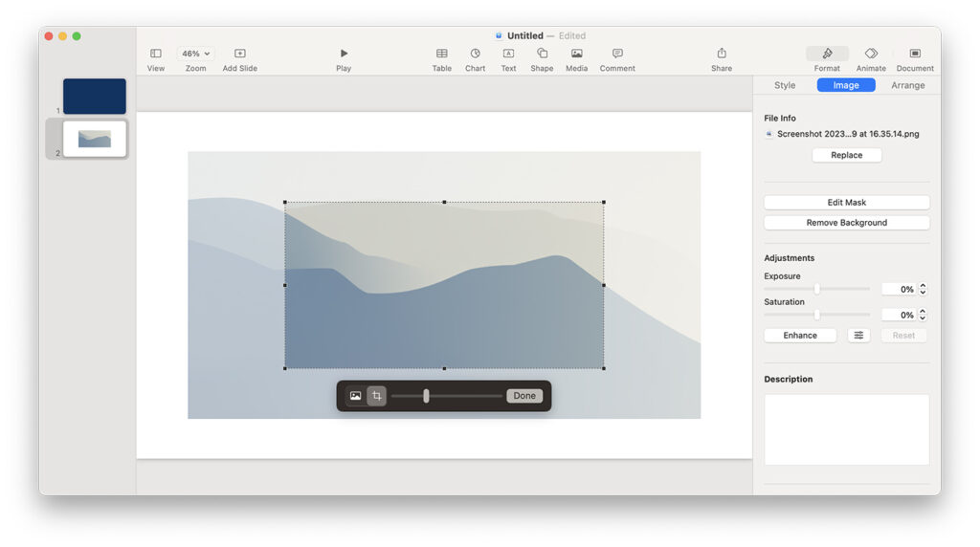980x547 pixels.
Task: Click the Enhance button
Action: 800,336
